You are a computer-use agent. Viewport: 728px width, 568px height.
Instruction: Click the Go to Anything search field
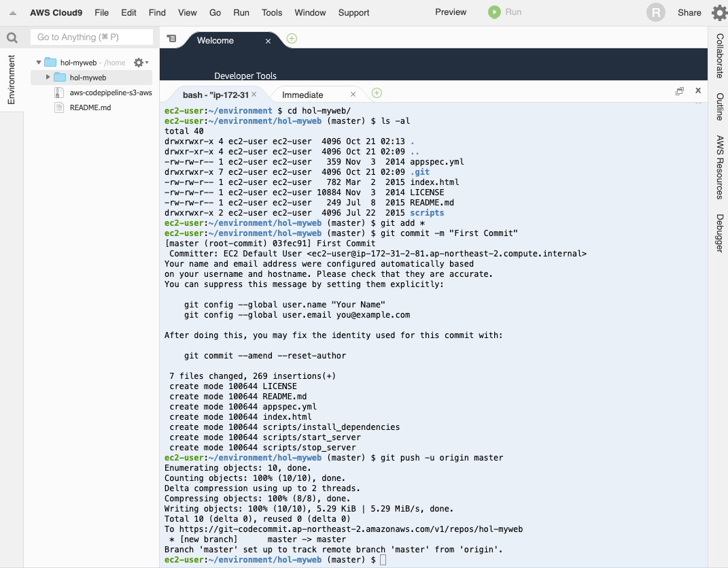pos(92,37)
